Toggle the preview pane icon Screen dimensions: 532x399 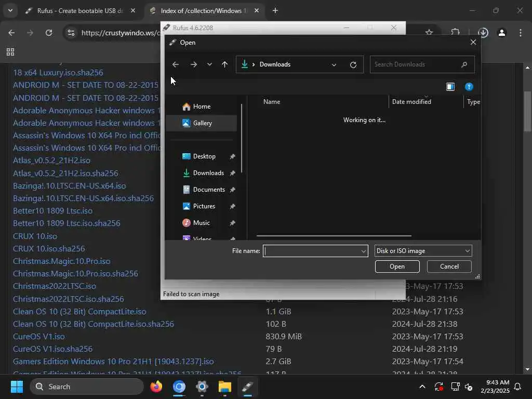tap(450, 87)
